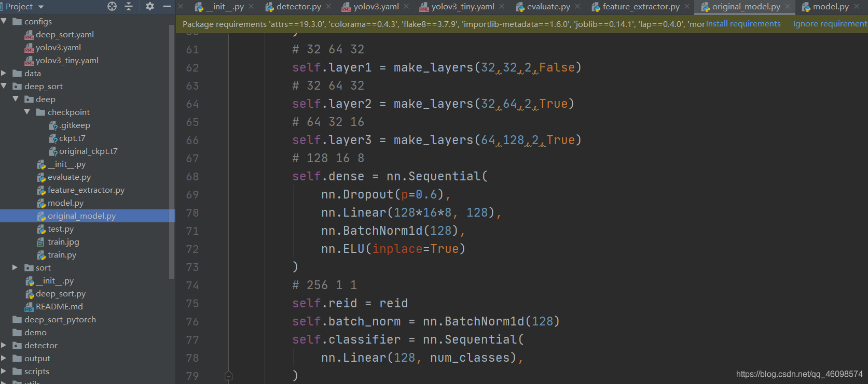Click the code folding marker at line 79
Screen dimensions: 868x384
point(228,376)
